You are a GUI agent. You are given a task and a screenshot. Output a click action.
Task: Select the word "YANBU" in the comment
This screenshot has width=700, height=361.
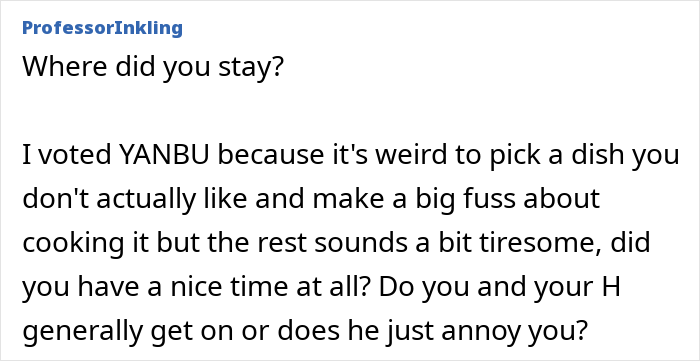pos(165,155)
